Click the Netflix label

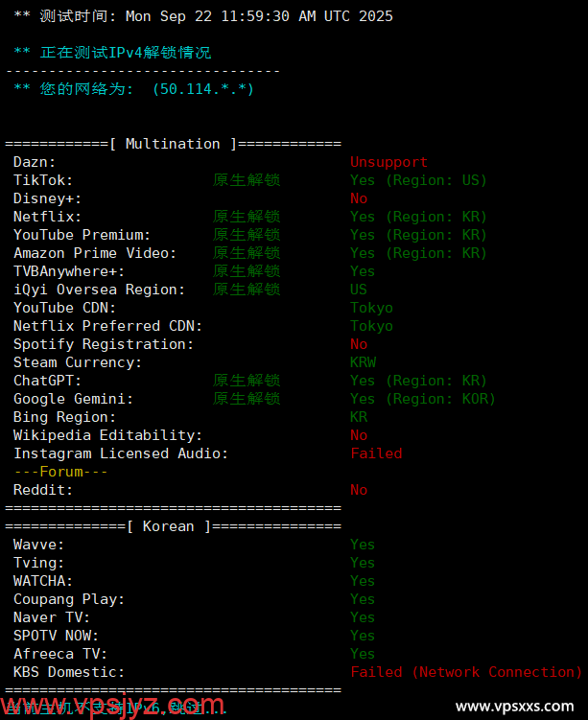tap(47, 217)
